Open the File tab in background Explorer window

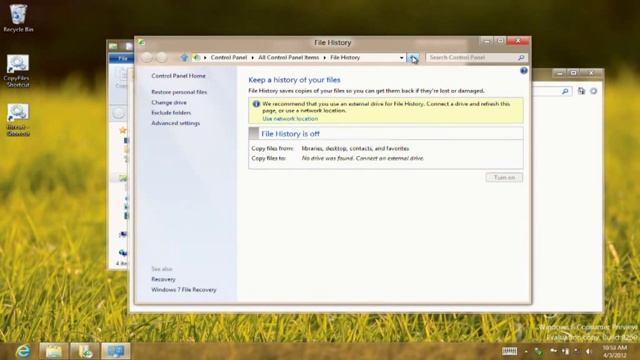(122, 58)
